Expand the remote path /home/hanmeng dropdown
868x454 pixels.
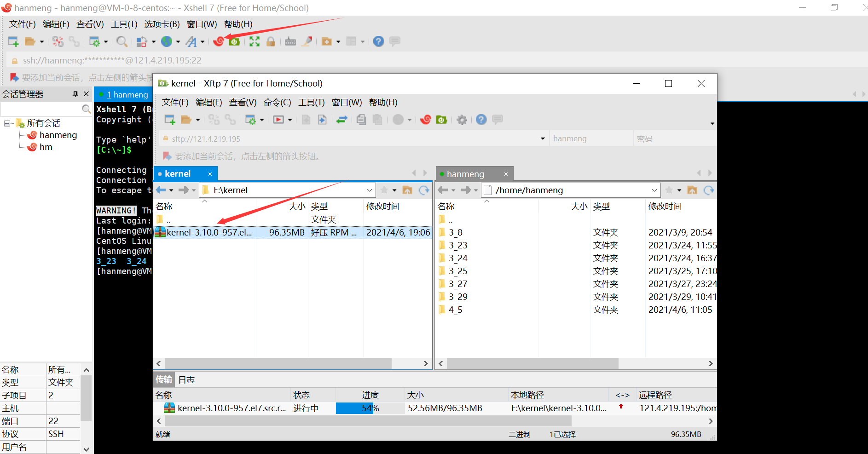(654, 190)
